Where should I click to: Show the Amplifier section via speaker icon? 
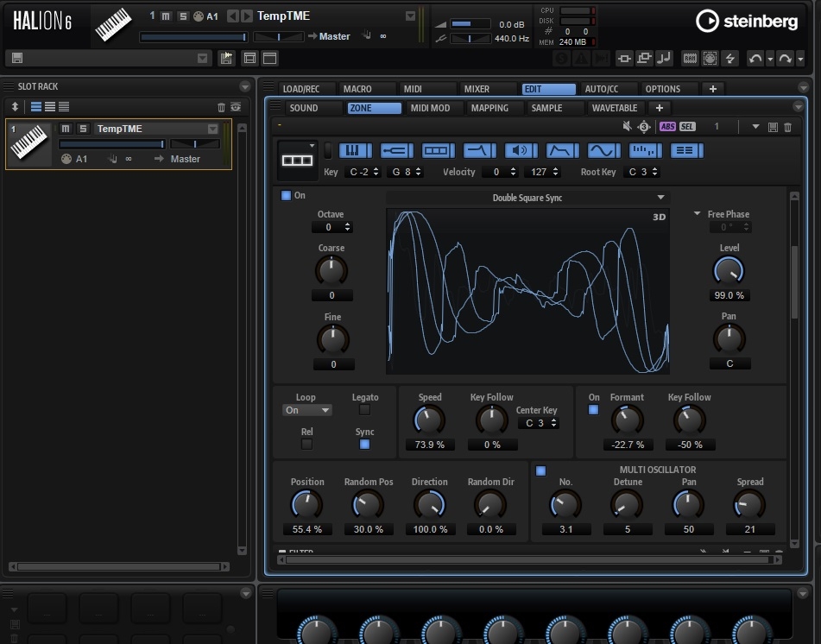point(521,150)
